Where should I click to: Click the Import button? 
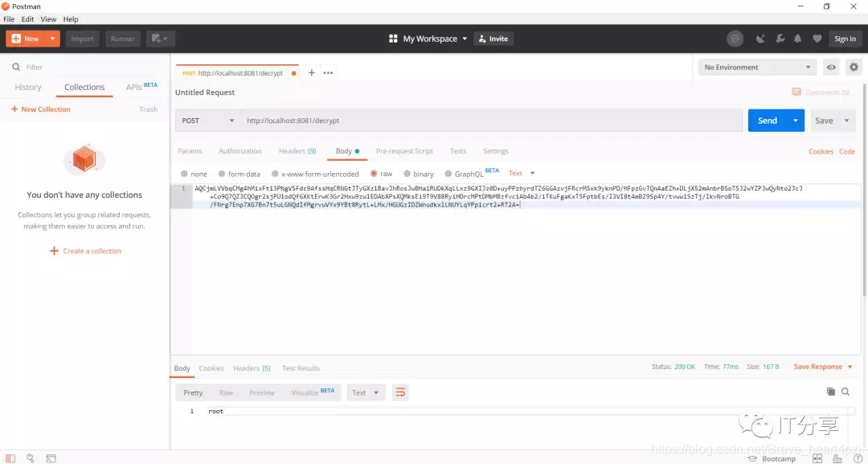tap(83, 39)
